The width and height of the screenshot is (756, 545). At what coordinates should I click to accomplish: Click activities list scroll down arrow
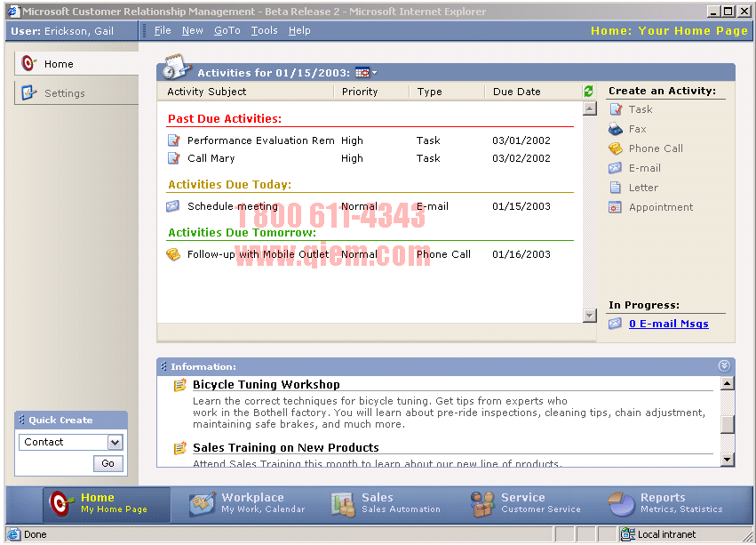point(590,316)
